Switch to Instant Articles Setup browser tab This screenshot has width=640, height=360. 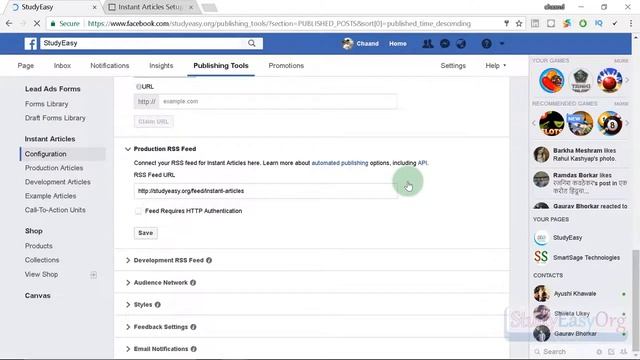(x=152, y=7)
